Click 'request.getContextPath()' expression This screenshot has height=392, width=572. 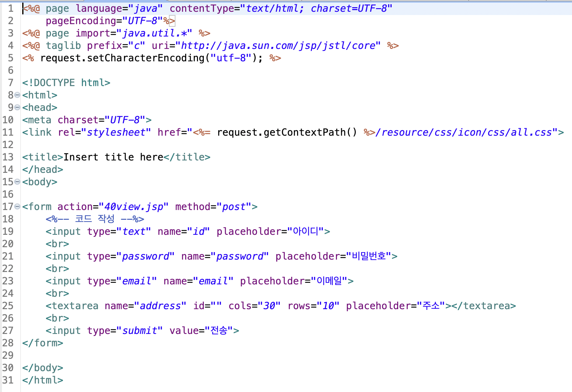point(287,132)
